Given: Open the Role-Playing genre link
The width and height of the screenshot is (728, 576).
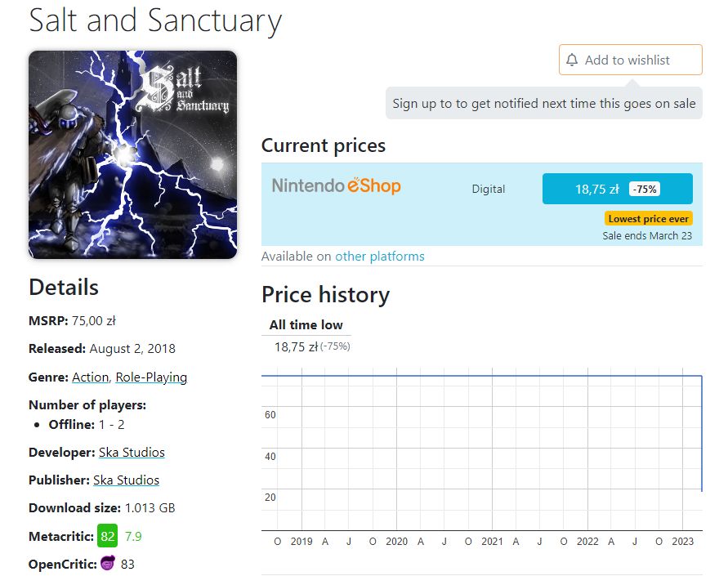Looking at the screenshot, I should click(151, 377).
